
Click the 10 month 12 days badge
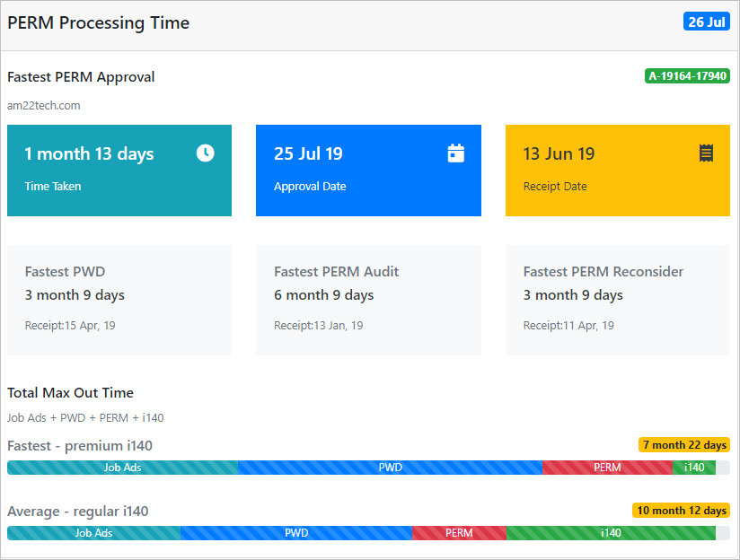tap(682, 511)
